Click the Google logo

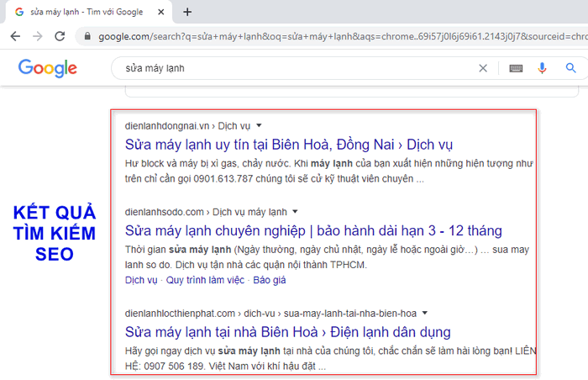point(48,68)
